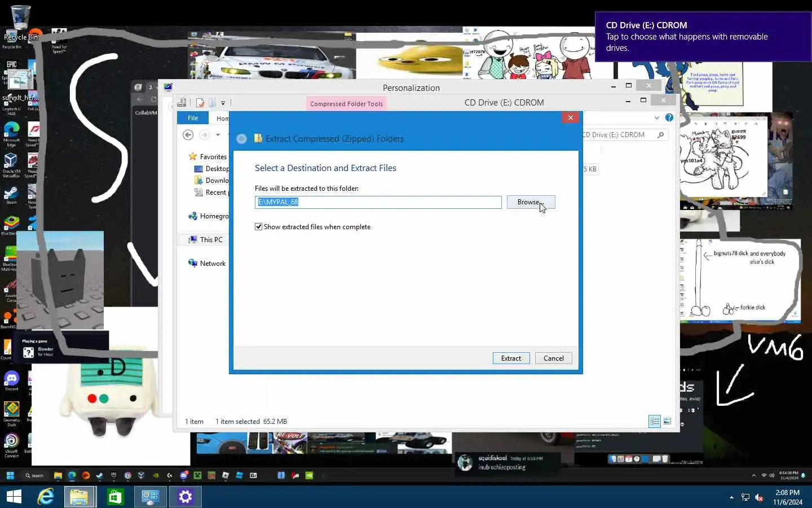Expand the ribbon with the chevron
Screen dimensions: 812x508
point(656,118)
